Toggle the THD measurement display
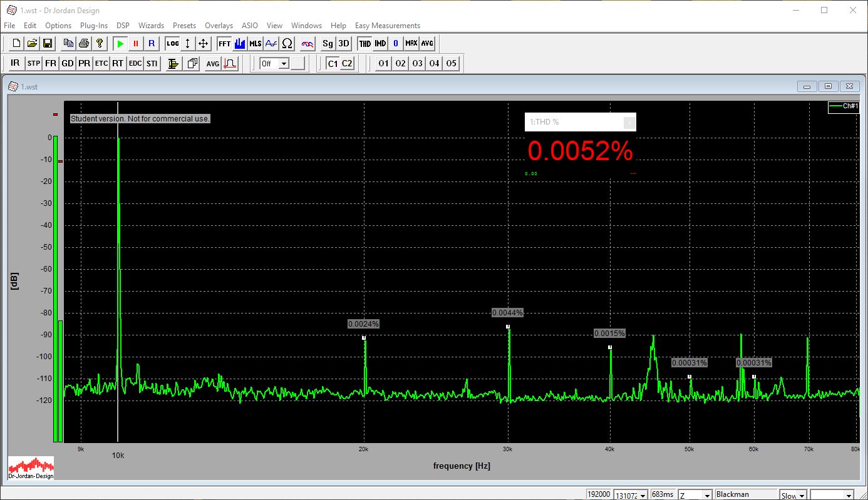This screenshot has height=500, width=868. (364, 44)
